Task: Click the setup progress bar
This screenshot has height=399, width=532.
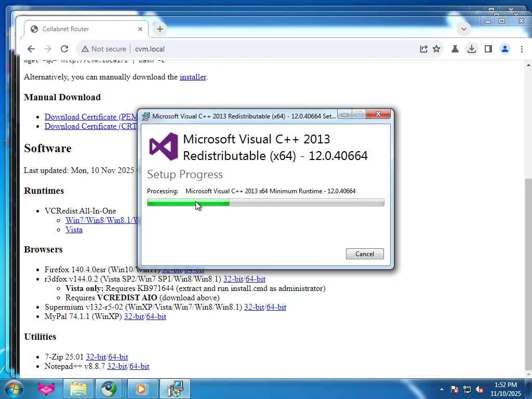Action: [x=265, y=203]
